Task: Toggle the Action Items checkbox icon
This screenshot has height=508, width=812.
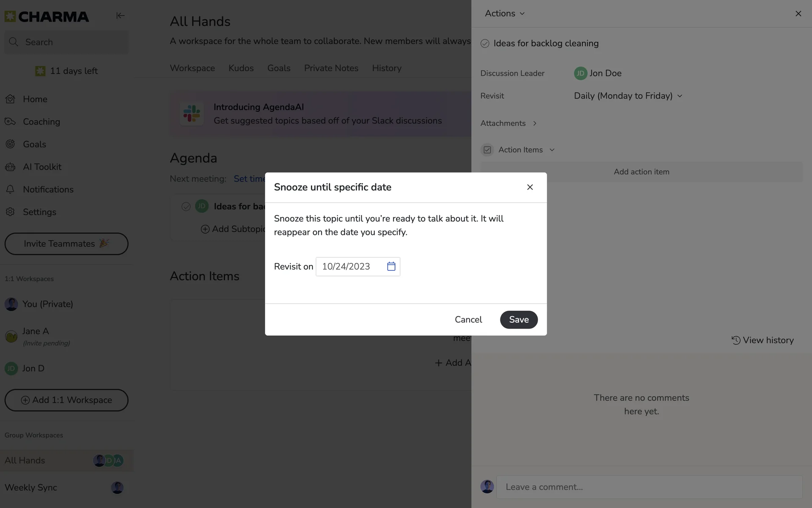Action: pos(487,150)
